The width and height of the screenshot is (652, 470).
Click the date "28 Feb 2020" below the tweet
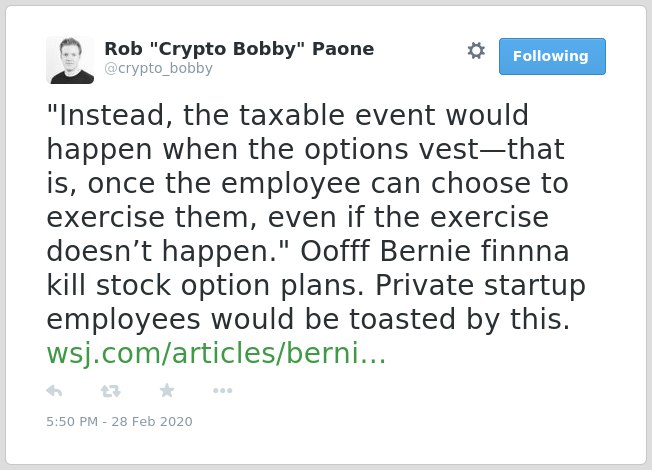coord(152,421)
